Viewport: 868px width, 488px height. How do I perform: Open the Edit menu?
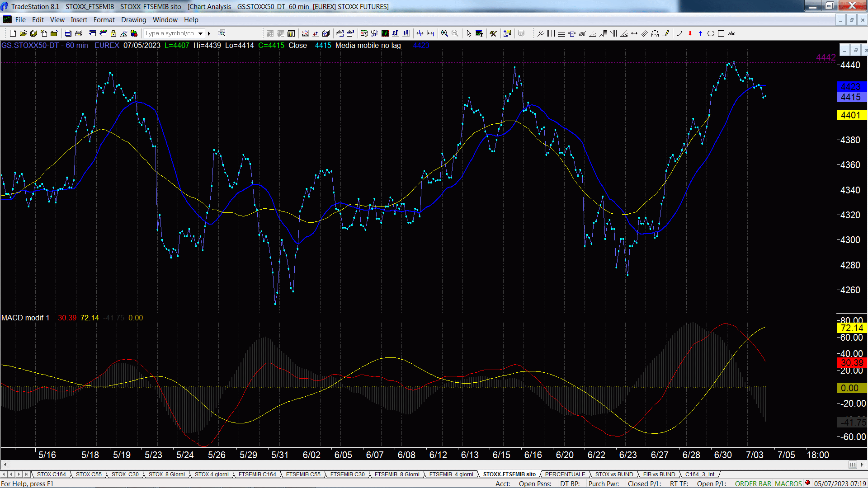pos(38,20)
